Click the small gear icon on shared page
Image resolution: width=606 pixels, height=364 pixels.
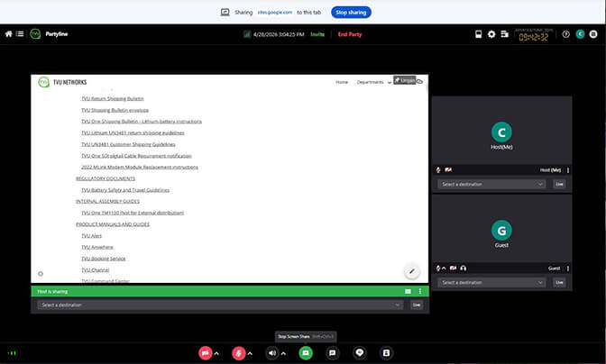pyautogui.click(x=41, y=274)
